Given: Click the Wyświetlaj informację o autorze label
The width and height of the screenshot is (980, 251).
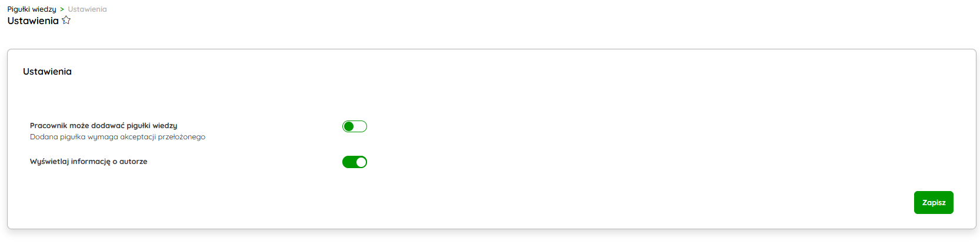Looking at the screenshot, I should click(x=89, y=162).
